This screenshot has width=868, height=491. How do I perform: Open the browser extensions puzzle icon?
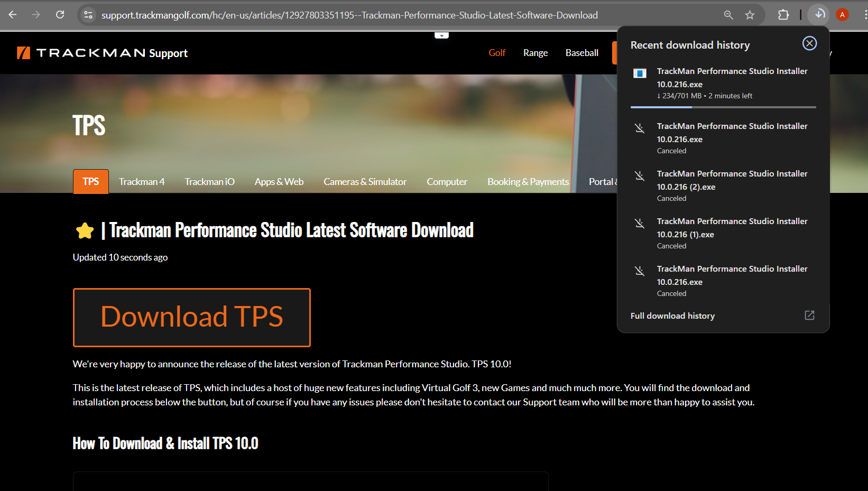783,14
